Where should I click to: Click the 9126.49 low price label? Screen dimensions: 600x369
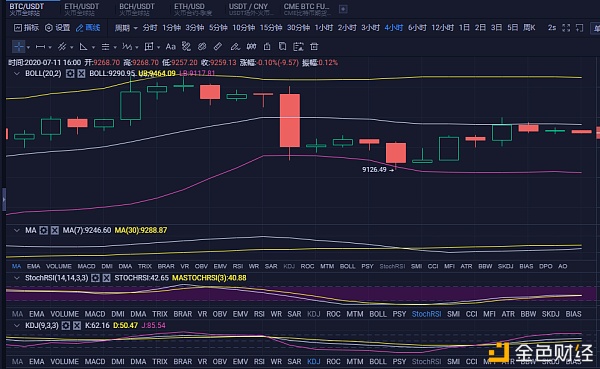pyautogui.click(x=374, y=170)
